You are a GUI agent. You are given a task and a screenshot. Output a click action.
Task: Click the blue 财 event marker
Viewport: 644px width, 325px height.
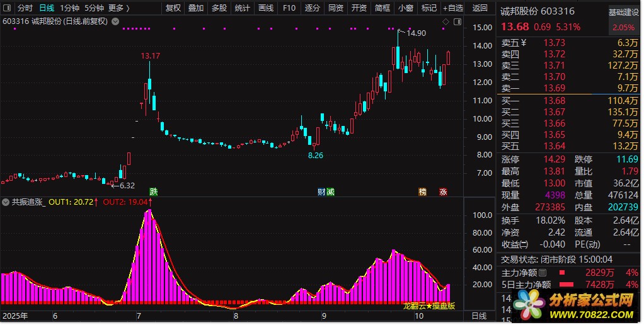point(321,191)
